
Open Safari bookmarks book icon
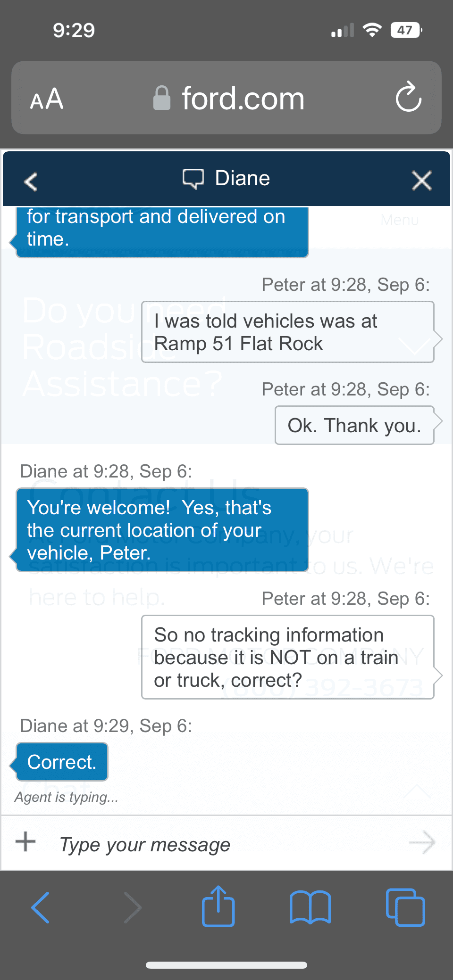point(310,907)
